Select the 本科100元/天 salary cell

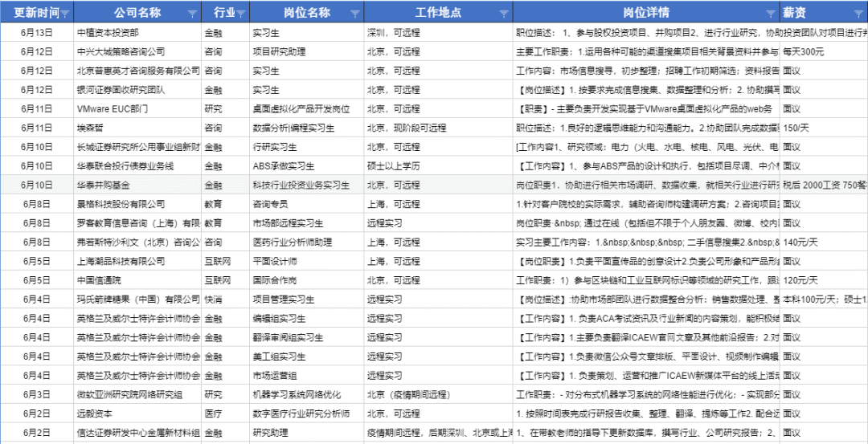coord(824,299)
